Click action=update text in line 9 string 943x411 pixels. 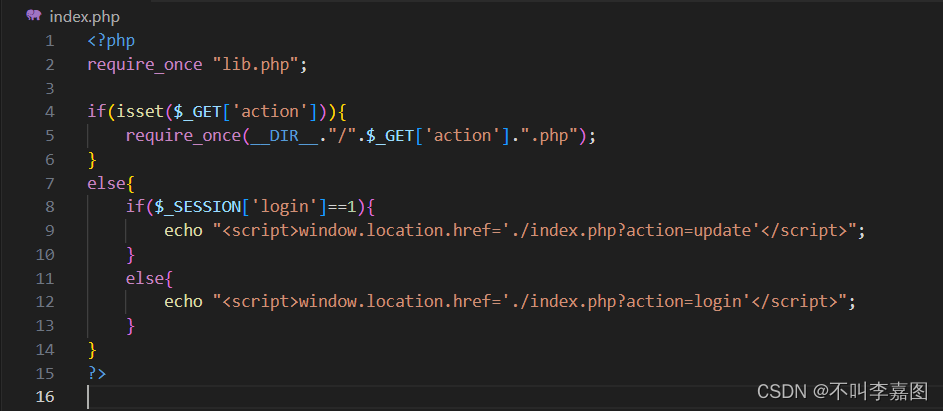click(689, 231)
